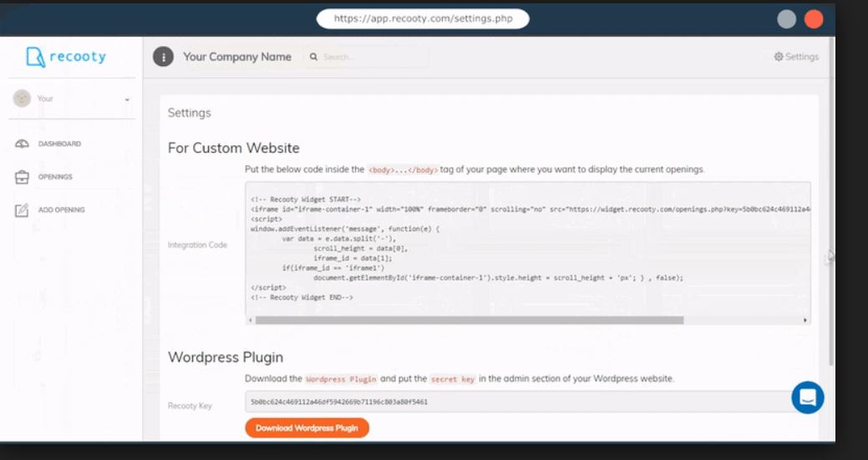Click the Search input field
868x460 pixels.
(366, 57)
